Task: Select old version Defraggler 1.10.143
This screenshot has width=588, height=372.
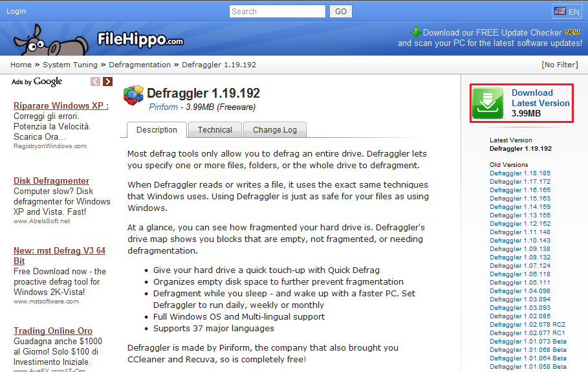Action: click(520, 241)
